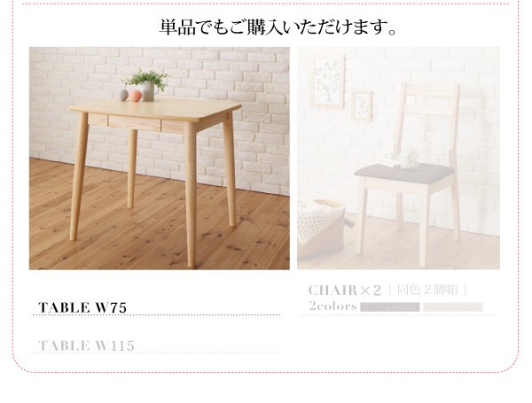This screenshot has height=403, width=532.
Task: Open the wooden table product photo
Action: [x=160, y=159]
